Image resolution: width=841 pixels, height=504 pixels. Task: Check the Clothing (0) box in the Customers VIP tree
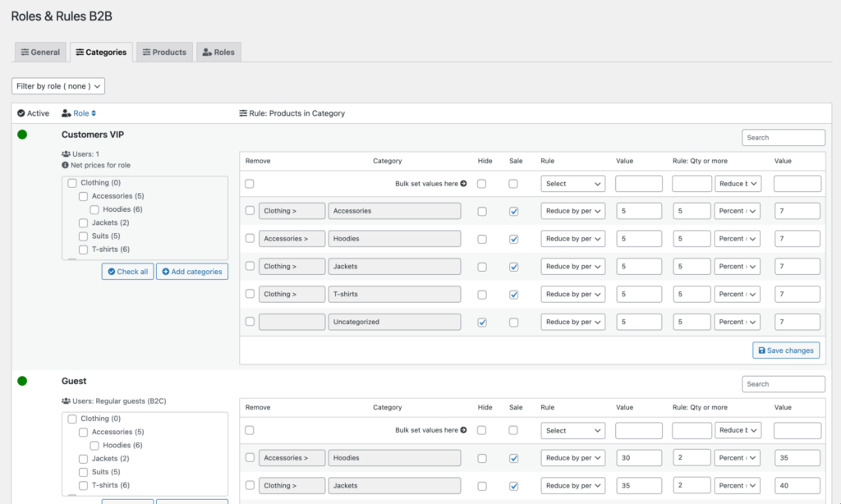click(72, 183)
